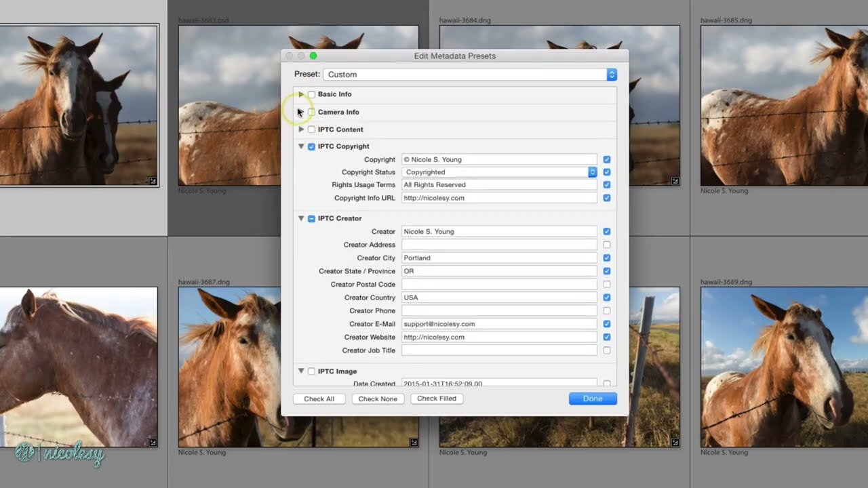Viewport: 868px width, 488px height.
Task: Tick the IPTC Content section checkbox
Action: coord(311,129)
